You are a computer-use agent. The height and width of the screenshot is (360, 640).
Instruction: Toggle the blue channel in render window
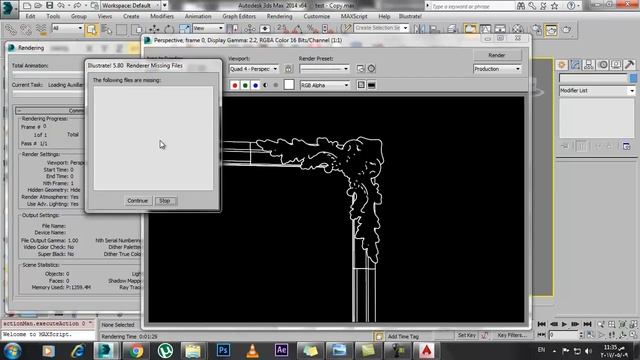(x=256, y=85)
